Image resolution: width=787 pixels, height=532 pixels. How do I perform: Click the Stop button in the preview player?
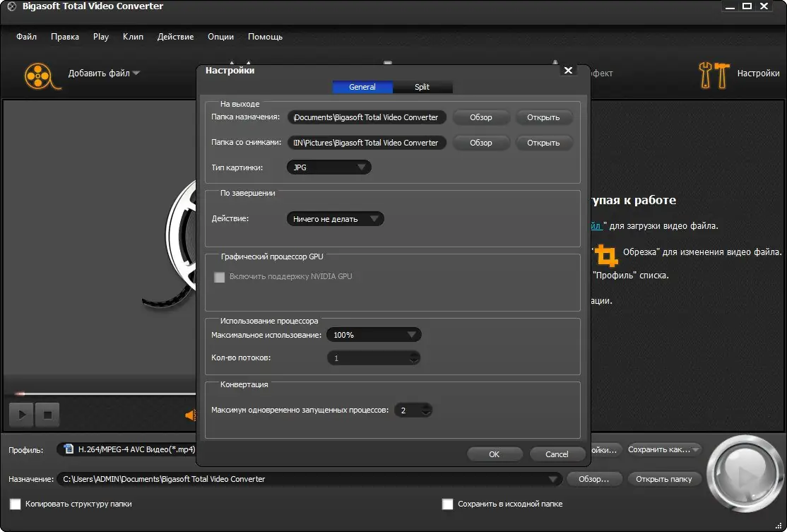tap(47, 415)
